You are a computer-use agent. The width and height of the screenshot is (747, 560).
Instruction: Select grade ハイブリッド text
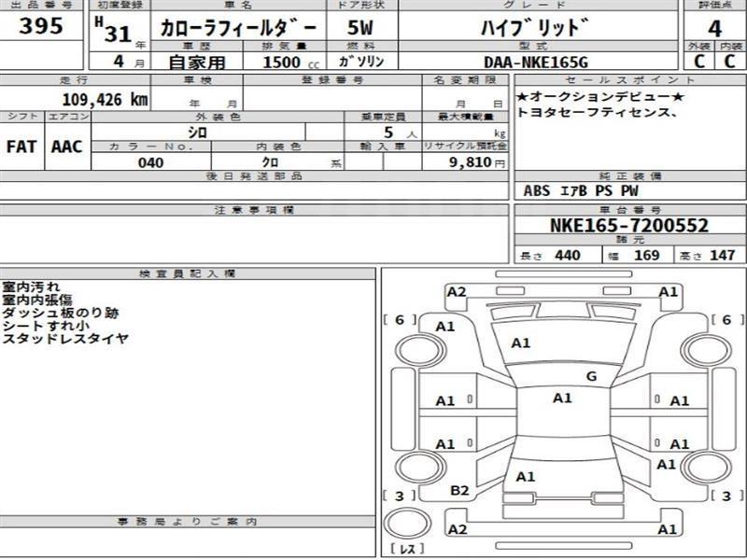click(x=534, y=28)
